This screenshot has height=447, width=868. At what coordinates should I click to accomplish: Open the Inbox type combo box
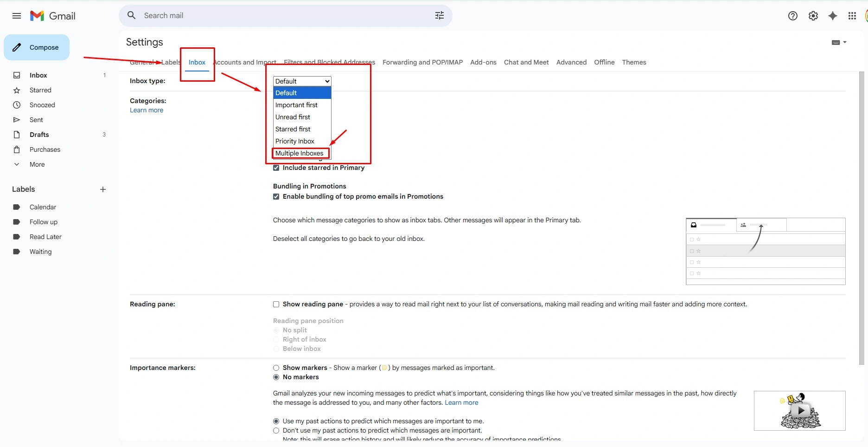[302, 81]
